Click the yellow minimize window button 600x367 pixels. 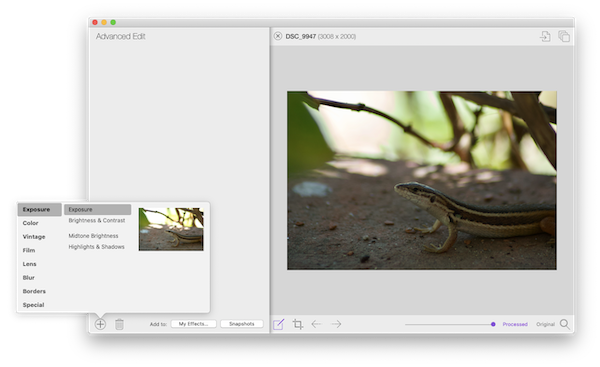104,22
